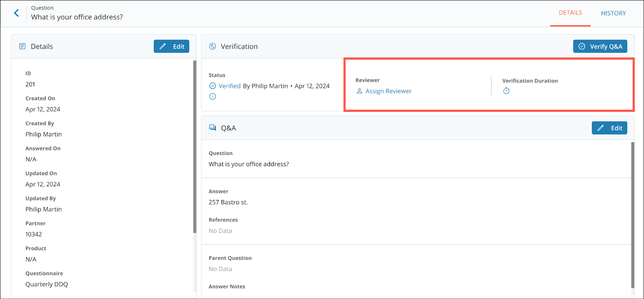Click the Verified status link
This screenshot has width=644, height=299.
point(229,86)
